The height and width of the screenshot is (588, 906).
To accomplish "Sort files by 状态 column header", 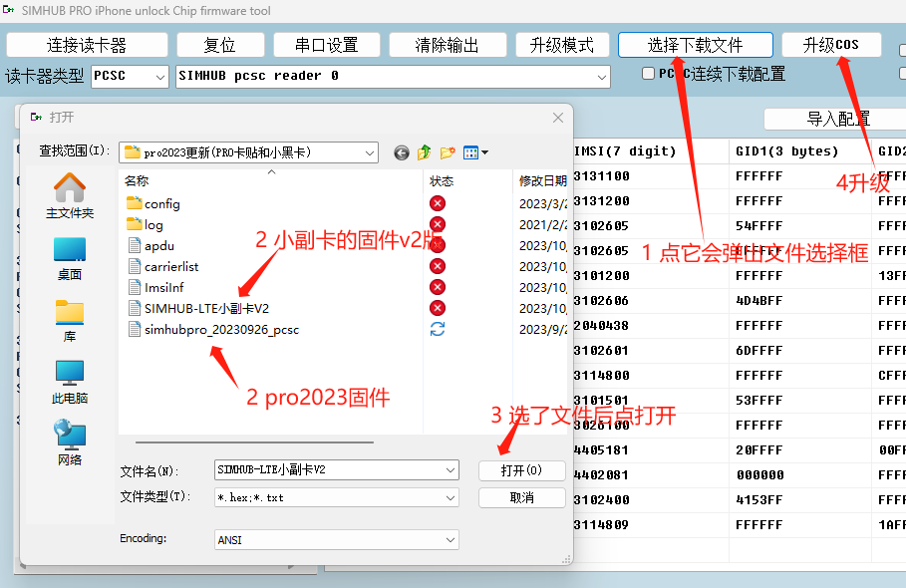I will (x=467, y=180).
